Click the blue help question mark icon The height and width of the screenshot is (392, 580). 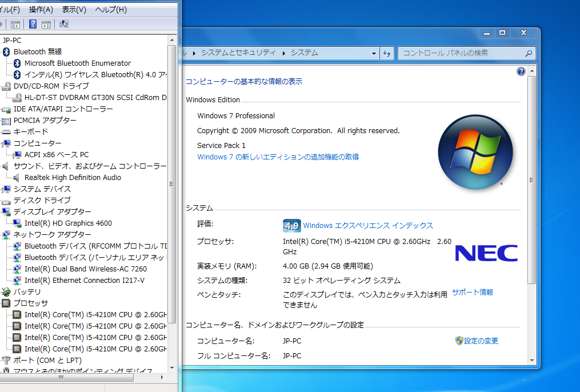pos(521,72)
